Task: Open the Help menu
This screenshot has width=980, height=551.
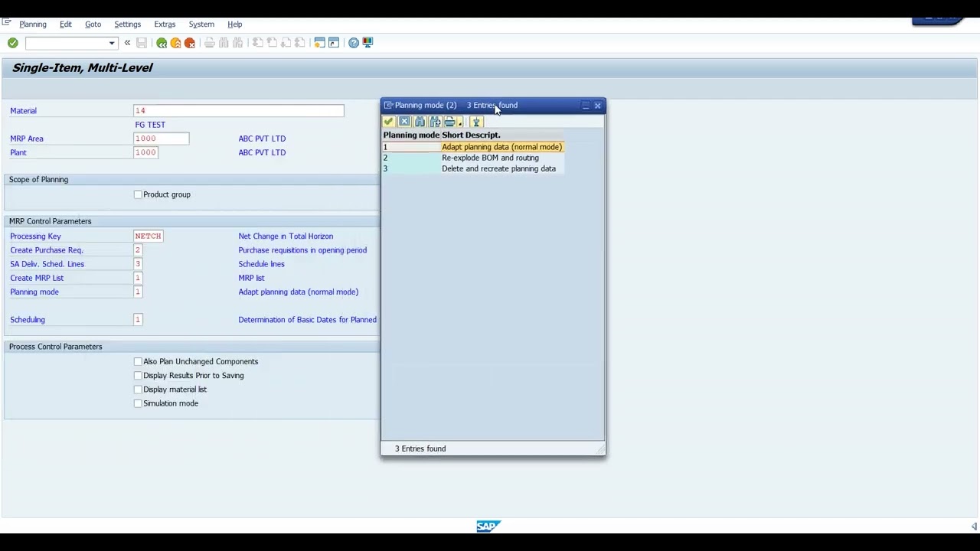Action: pyautogui.click(x=235, y=24)
